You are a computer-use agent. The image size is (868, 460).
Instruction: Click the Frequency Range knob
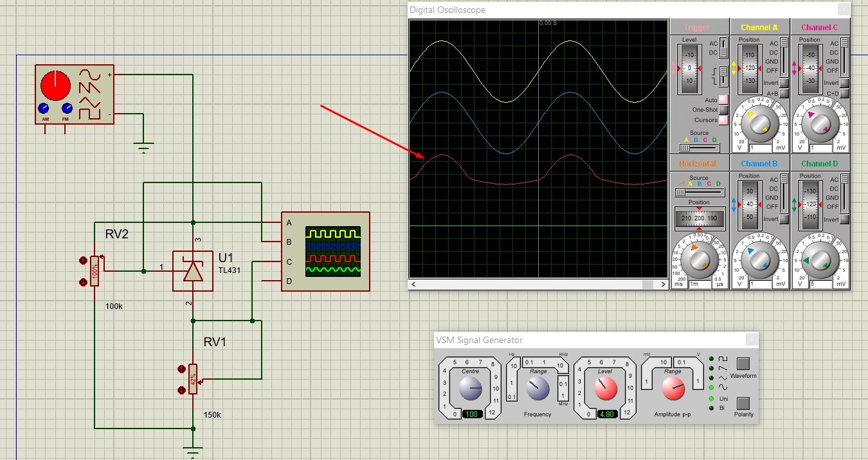pyautogui.click(x=537, y=387)
